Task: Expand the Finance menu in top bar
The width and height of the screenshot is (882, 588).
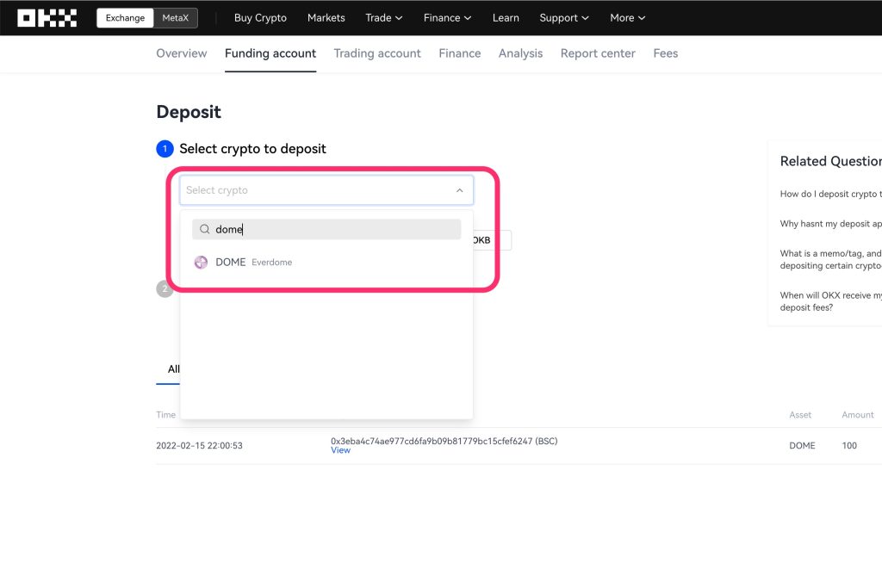Action: coord(447,18)
